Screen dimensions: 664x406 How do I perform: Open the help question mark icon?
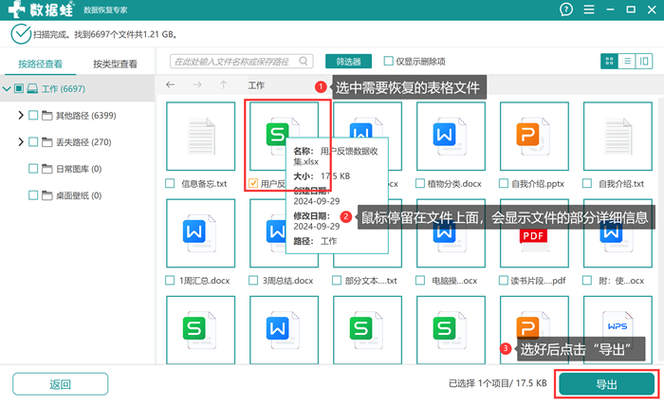566,9
